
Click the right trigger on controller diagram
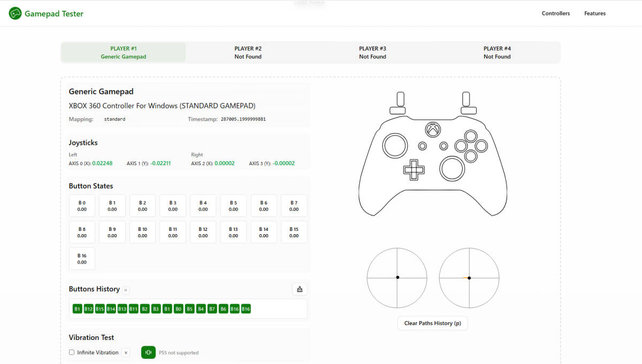pyautogui.click(x=466, y=99)
